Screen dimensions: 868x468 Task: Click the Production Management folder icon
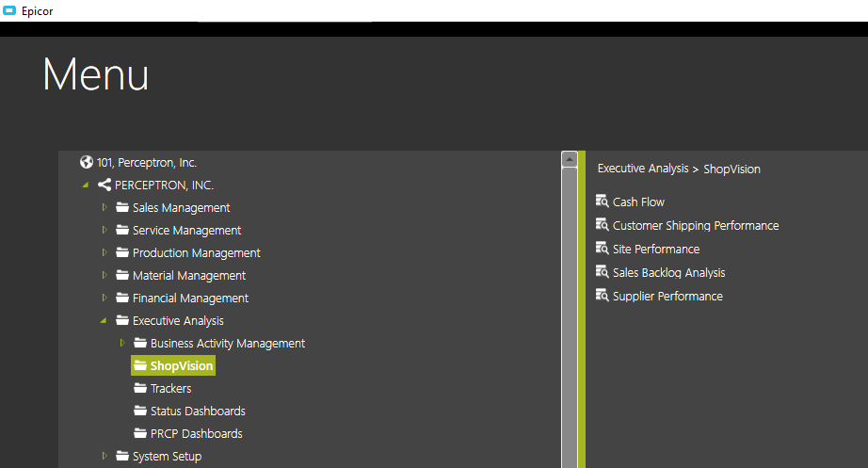[122, 252]
